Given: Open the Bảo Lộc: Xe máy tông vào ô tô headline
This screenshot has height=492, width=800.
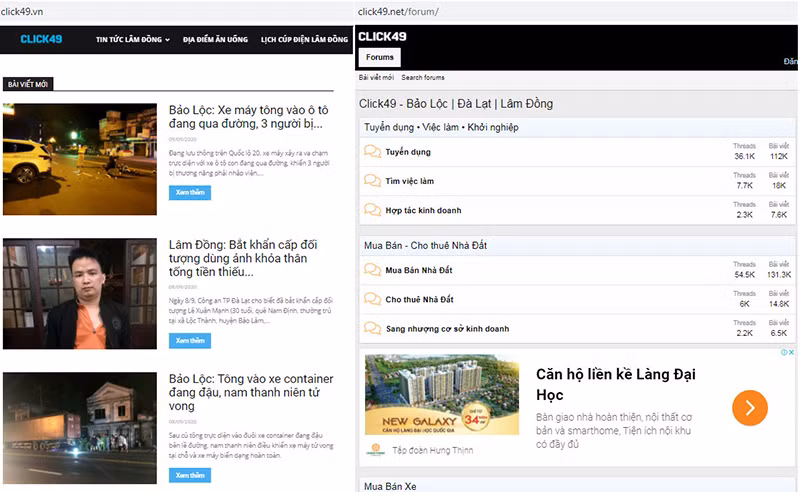Looking at the screenshot, I should 248,117.
